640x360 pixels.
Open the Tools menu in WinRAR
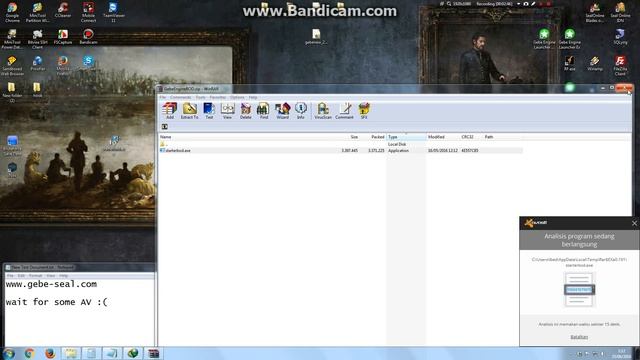[200, 98]
